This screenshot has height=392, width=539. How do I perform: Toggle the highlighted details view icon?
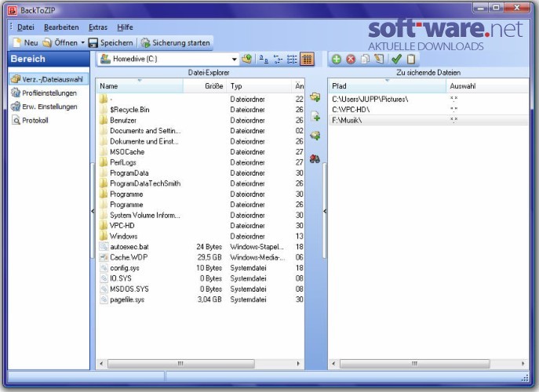(x=307, y=59)
